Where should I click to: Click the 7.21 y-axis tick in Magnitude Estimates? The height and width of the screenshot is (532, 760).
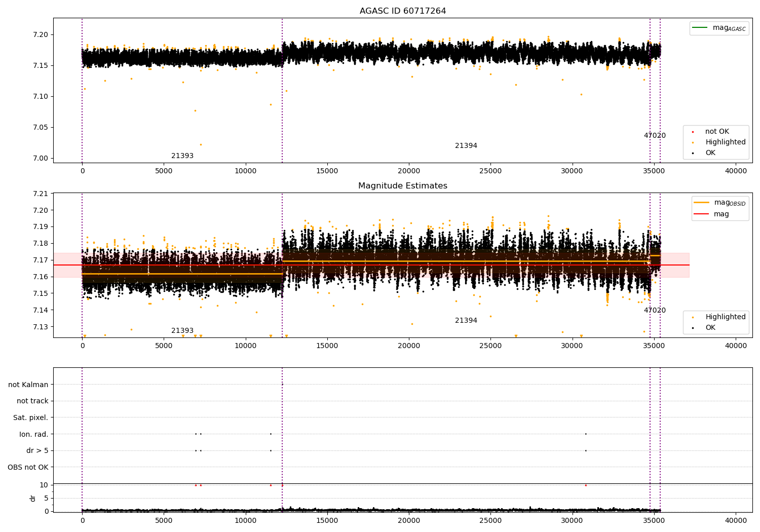[x=41, y=194]
